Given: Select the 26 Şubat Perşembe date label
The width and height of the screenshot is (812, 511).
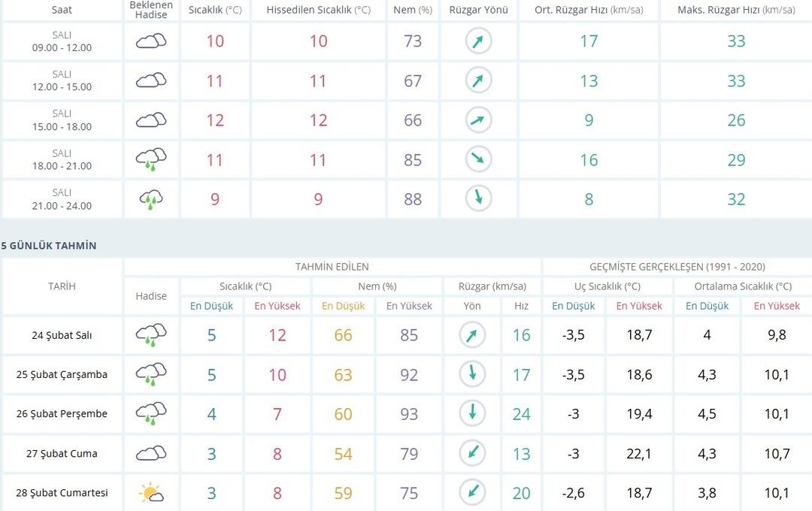Looking at the screenshot, I should click(x=62, y=414).
